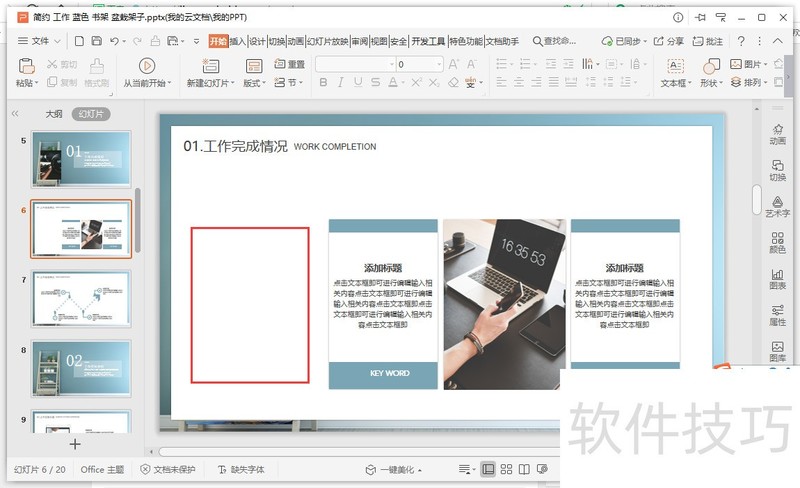The width and height of the screenshot is (800, 488).
Task: Add a new slide with plus button
Action: [75, 444]
